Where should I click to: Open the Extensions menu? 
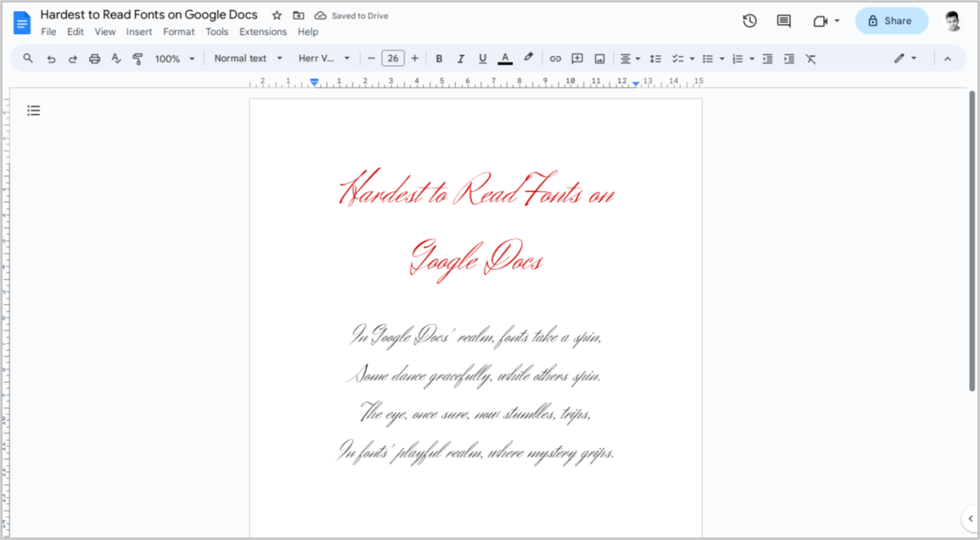[263, 32]
